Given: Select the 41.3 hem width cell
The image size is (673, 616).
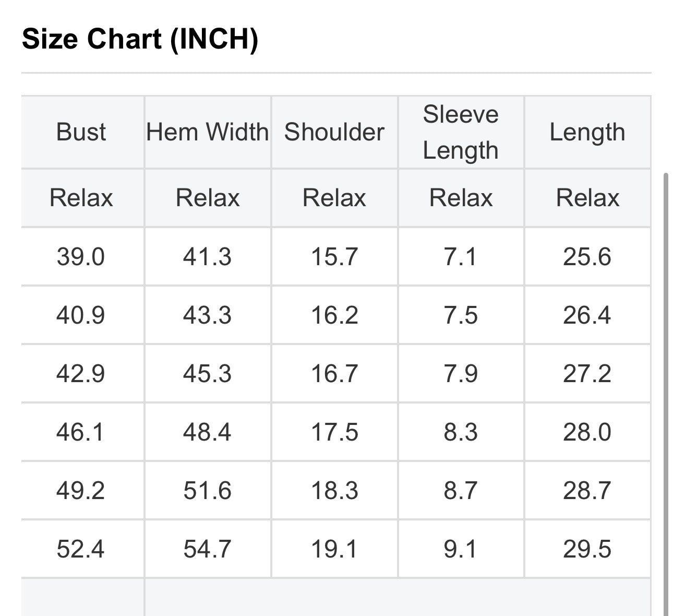Looking at the screenshot, I should (x=208, y=257).
